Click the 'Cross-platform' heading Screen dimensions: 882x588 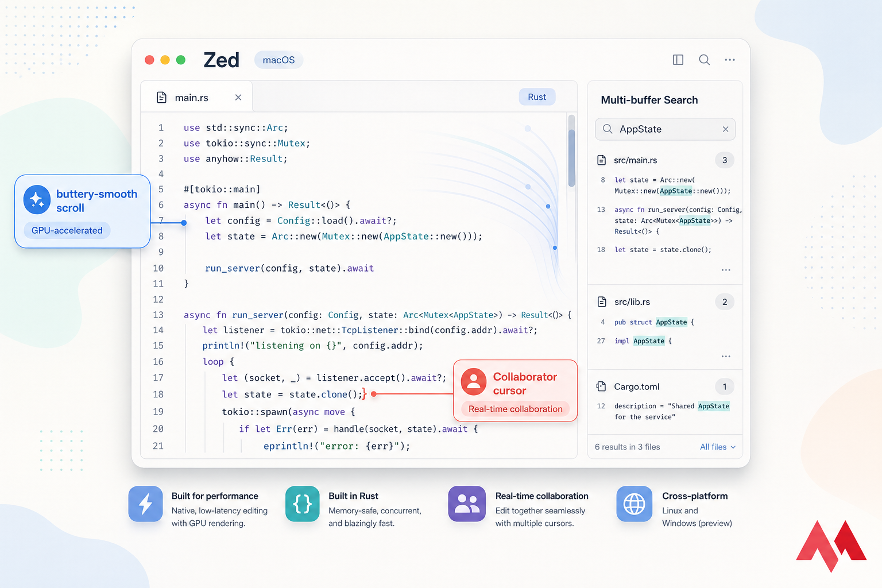pos(695,496)
